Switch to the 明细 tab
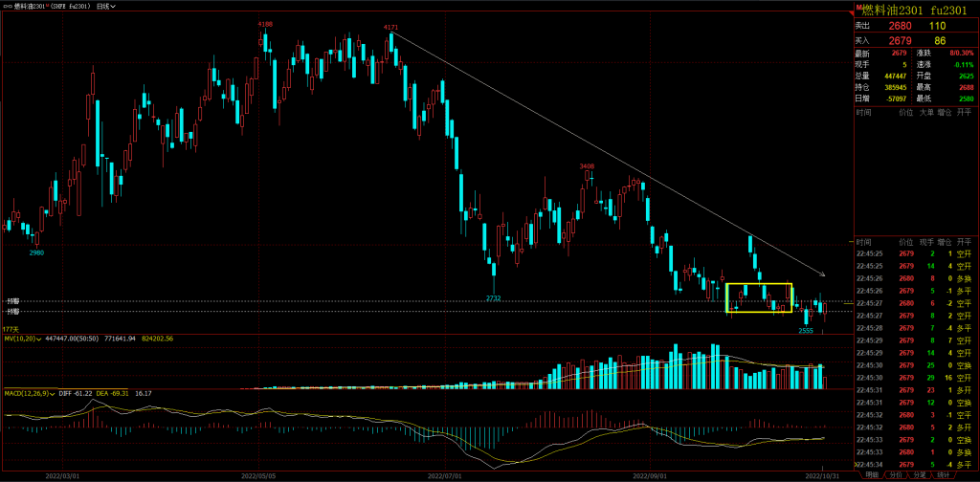Screen dimensions: 980x482 tap(871, 474)
